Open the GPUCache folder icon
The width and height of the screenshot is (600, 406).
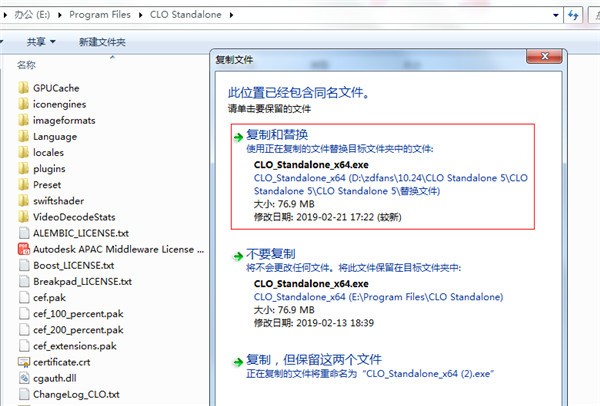[23, 88]
